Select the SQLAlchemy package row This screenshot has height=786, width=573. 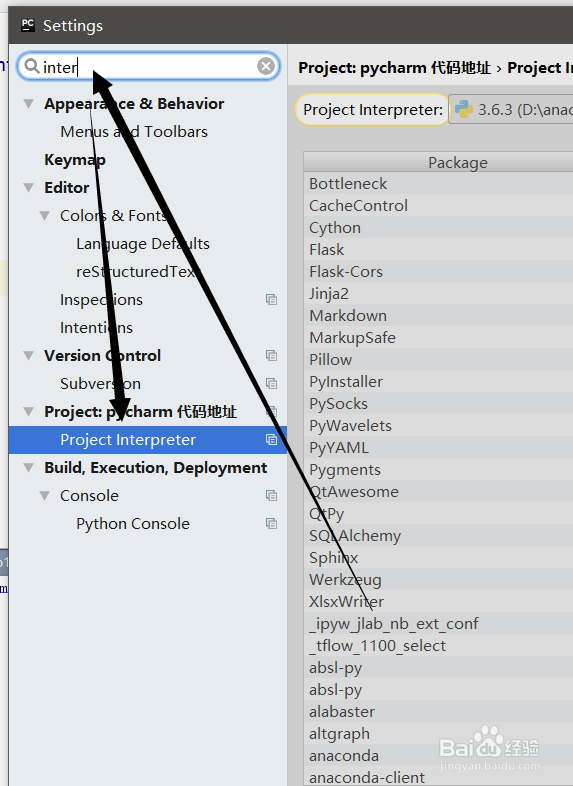click(x=438, y=536)
